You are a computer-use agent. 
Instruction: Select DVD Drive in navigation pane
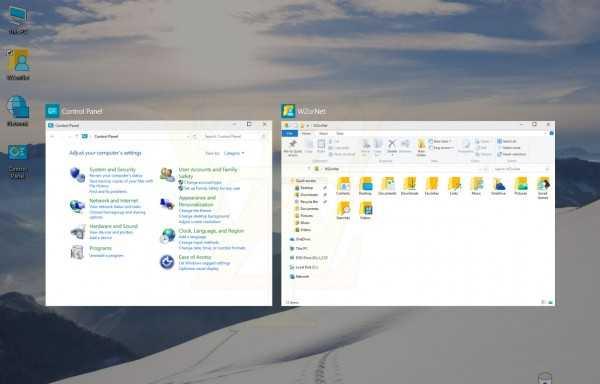coord(308,258)
